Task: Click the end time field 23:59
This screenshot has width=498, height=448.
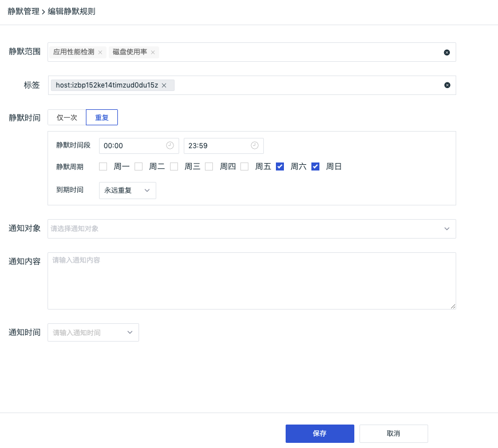Action: tap(224, 146)
